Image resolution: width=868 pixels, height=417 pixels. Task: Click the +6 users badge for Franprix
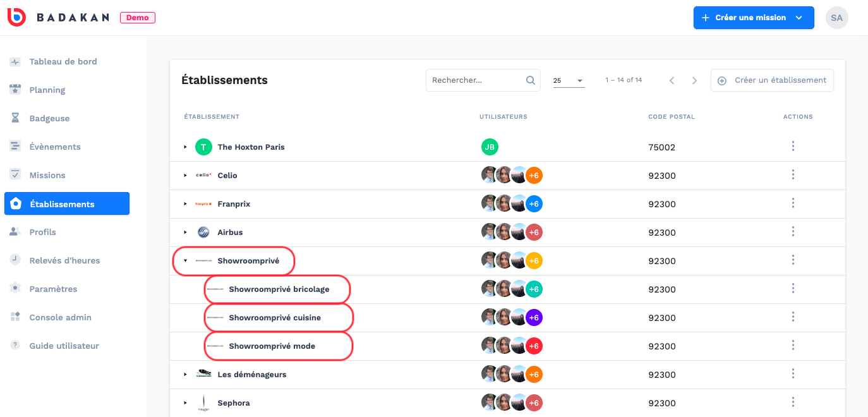[x=534, y=204]
